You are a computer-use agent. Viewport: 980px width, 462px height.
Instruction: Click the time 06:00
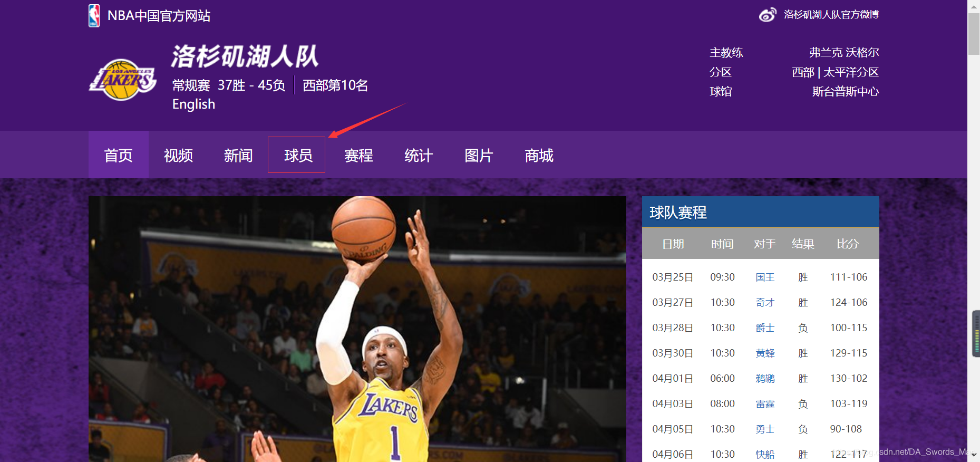tap(722, 379)
